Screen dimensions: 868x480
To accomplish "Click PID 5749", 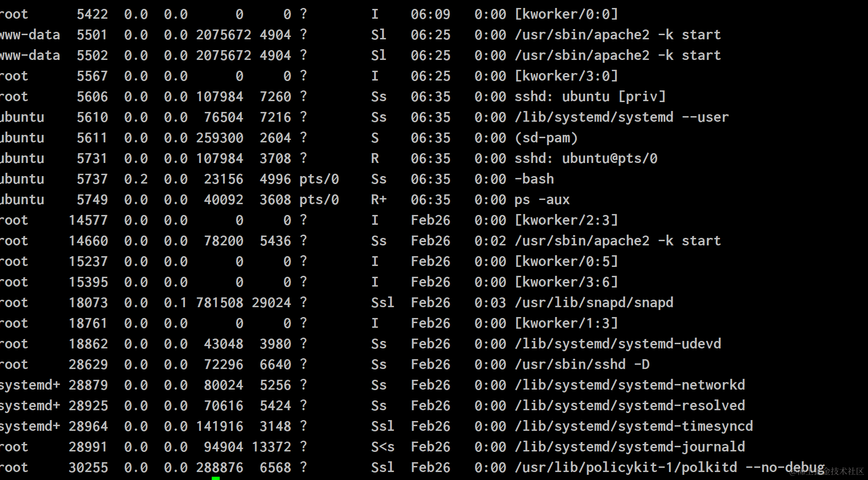I will click(x=92, y=199).
